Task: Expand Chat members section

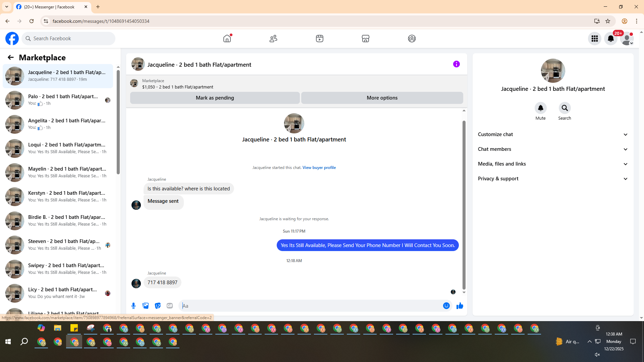Action: pos(553,149)
